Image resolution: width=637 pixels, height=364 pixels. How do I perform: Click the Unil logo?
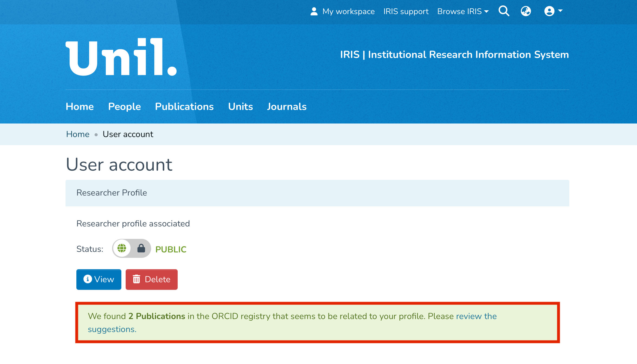[121, 57]
